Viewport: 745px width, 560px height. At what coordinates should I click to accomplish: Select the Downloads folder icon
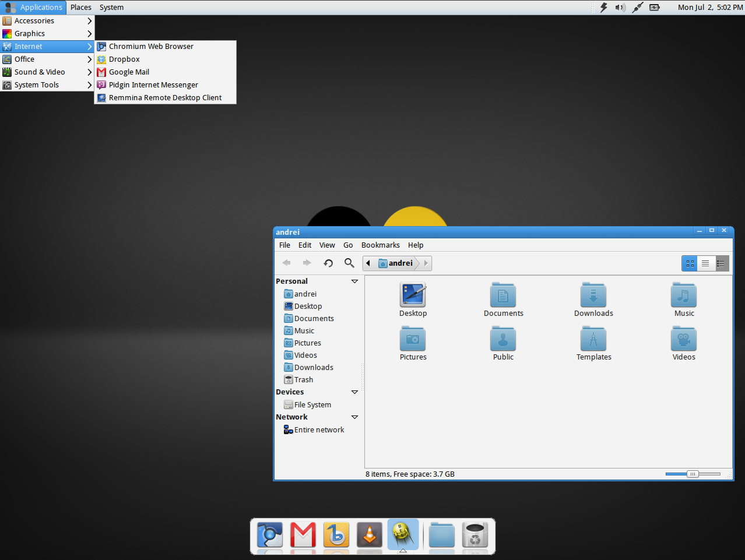coord(593,300)
